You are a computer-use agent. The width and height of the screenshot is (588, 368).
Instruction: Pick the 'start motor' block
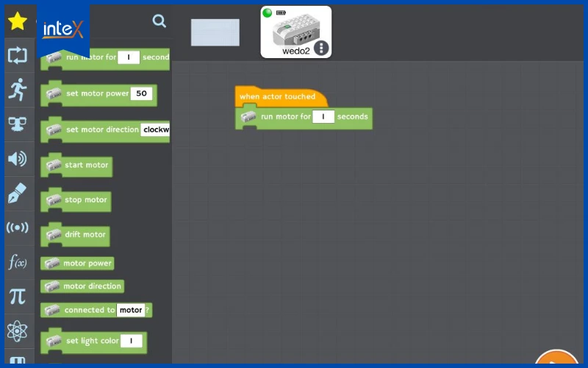tap(76, 165)
